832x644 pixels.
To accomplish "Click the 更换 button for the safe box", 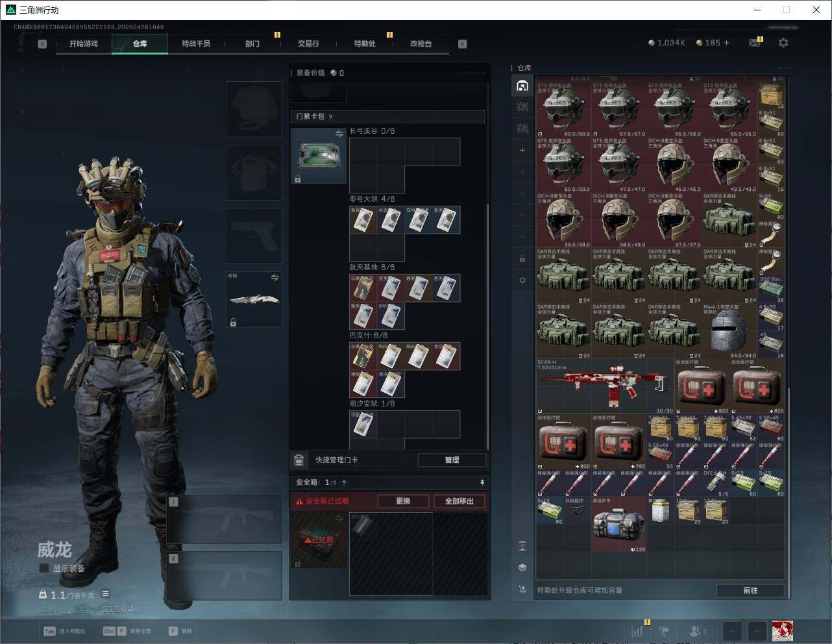I will coord(403,501).
